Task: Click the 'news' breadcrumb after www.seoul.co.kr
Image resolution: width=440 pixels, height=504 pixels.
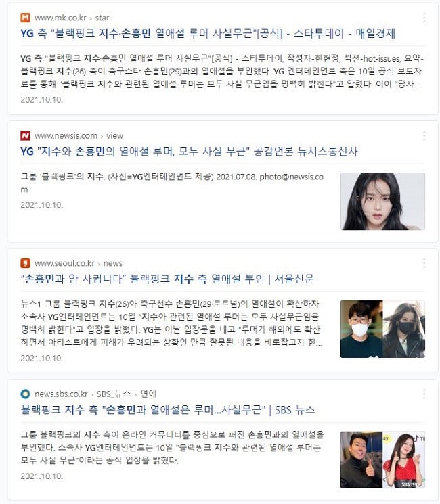Action: pyautogui.click(x=113, y=263)
